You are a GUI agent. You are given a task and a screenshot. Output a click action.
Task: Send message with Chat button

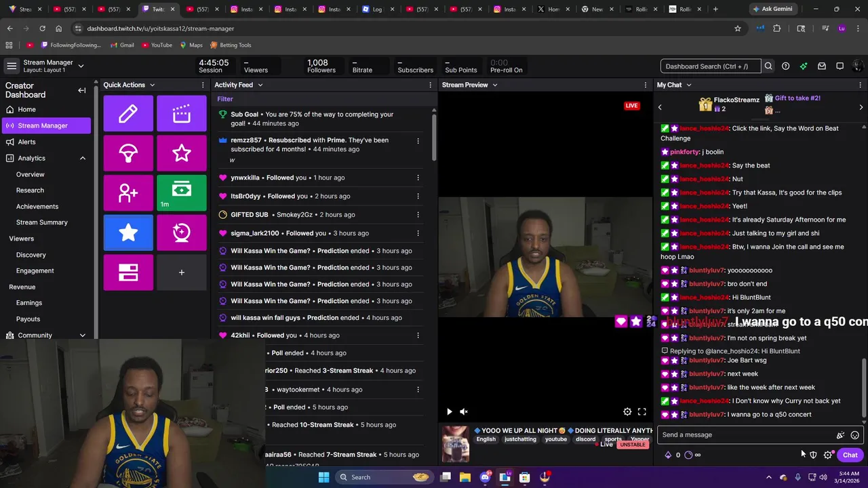pyautogui.click(x=850, y=455)
